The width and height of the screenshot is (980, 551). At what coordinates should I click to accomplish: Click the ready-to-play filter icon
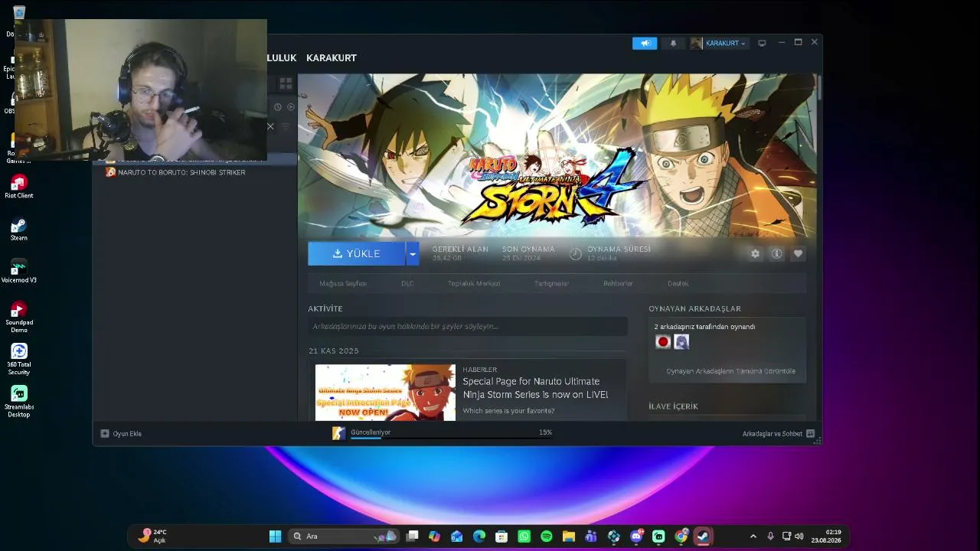291,107
